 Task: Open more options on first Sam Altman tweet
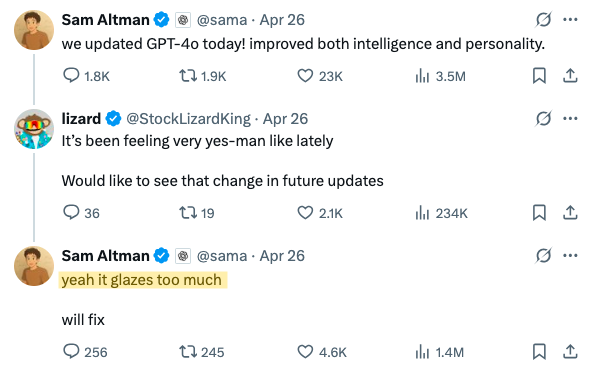[570, 19]
